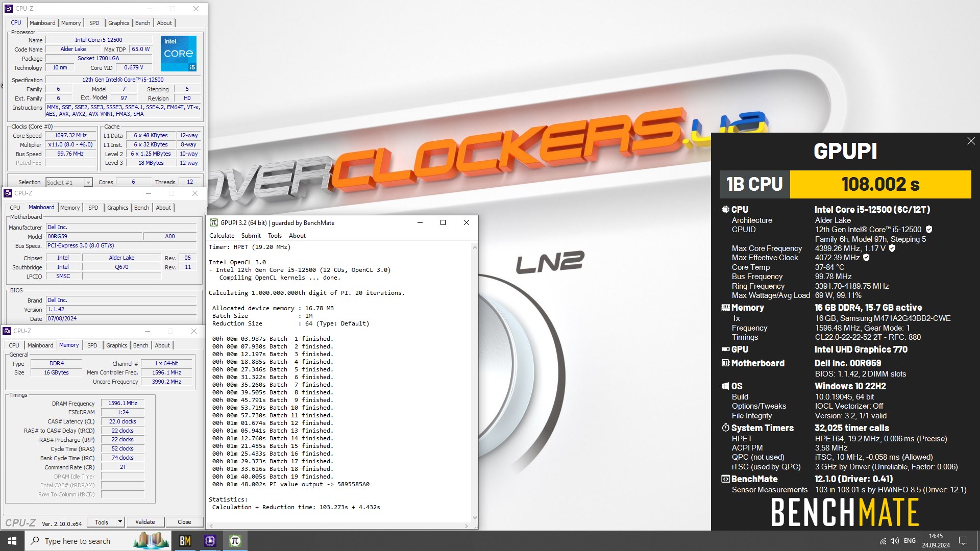Click the top CPU-Z window title icon
This screenshot has height=551, width=980.
click(x=8, y=9)
